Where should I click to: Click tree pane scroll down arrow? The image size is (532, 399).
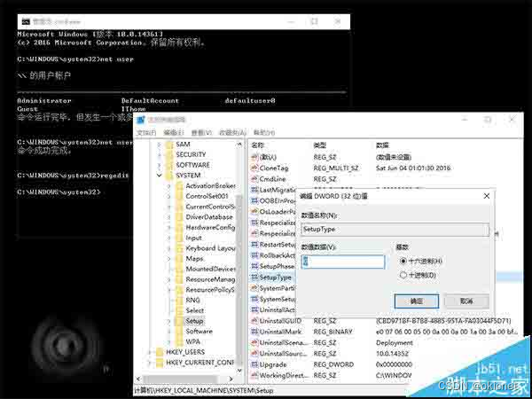[x=239, y=371]
